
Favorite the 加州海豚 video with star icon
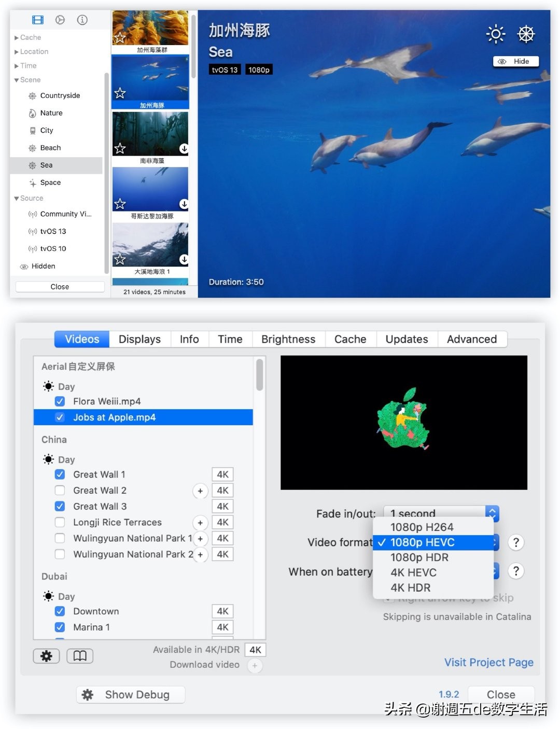(120, 93)
